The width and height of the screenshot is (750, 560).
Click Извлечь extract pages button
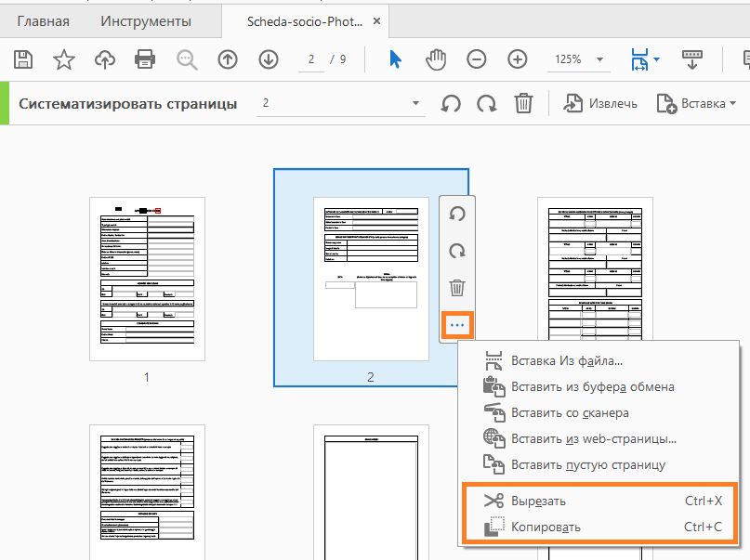click(600, 103)
